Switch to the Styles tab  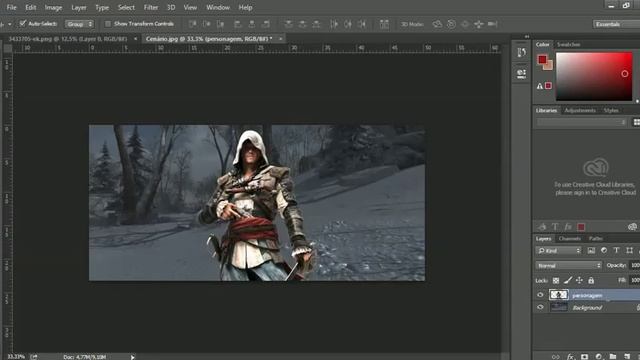(x=611, y=110)
